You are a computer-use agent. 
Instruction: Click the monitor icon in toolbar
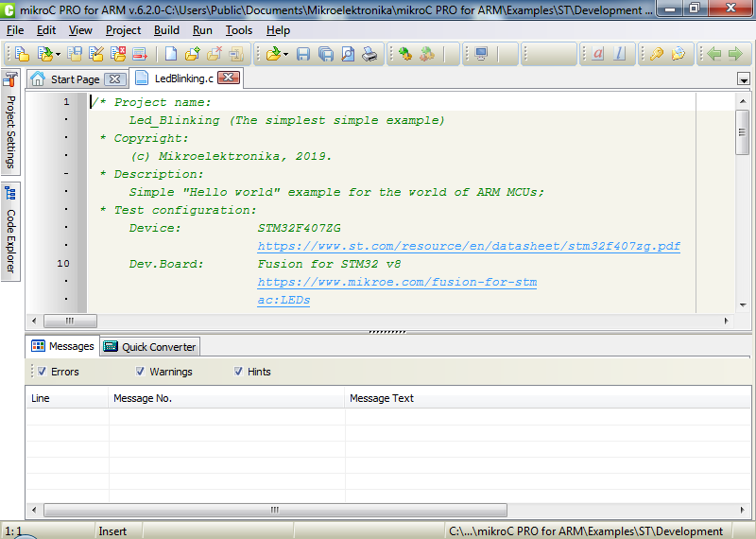pyautogui.click(x=481, y=54)
